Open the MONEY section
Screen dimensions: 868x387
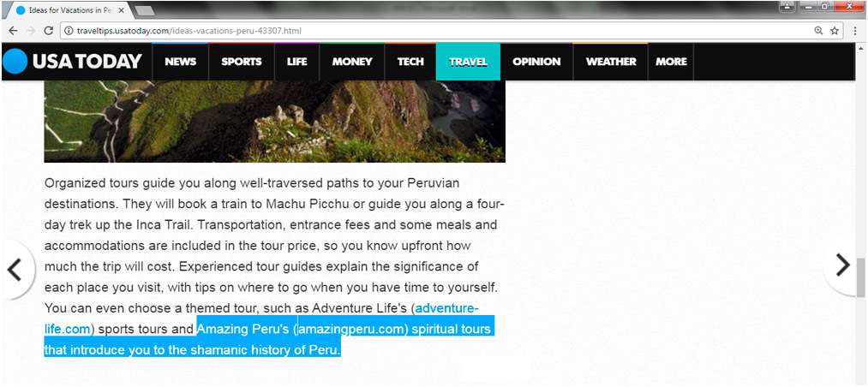tap(352, 62)
